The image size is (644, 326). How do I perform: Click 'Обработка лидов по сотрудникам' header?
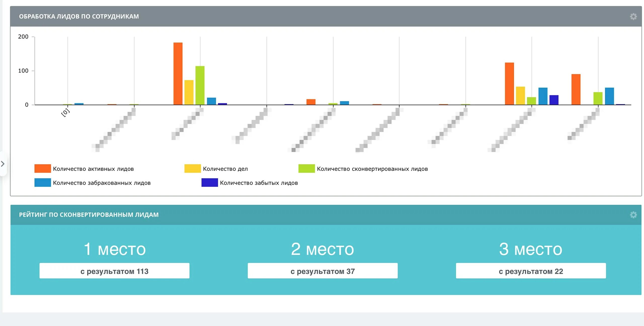click(79, 17)
